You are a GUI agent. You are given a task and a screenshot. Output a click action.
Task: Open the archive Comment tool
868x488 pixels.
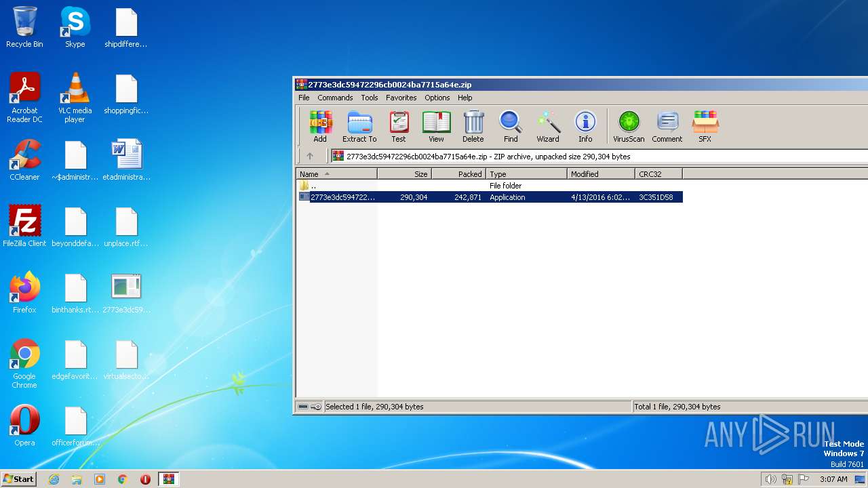click(x=667, y=127)
